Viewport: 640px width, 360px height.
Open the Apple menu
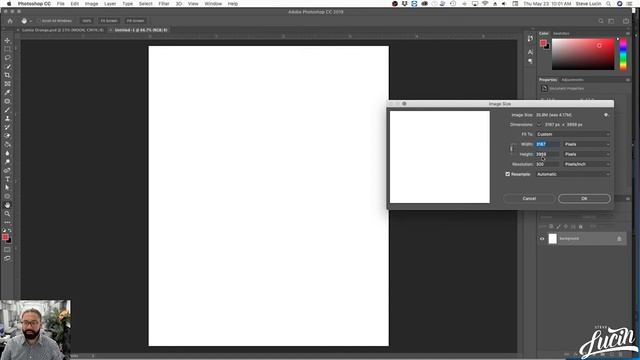tap(9, 4)
